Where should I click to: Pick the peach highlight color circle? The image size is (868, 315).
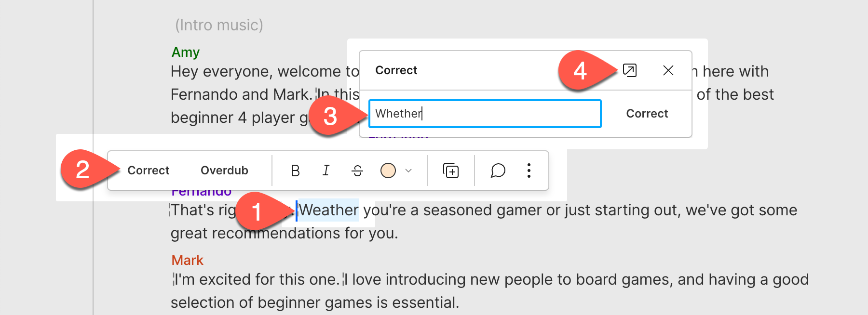point(388,171)
